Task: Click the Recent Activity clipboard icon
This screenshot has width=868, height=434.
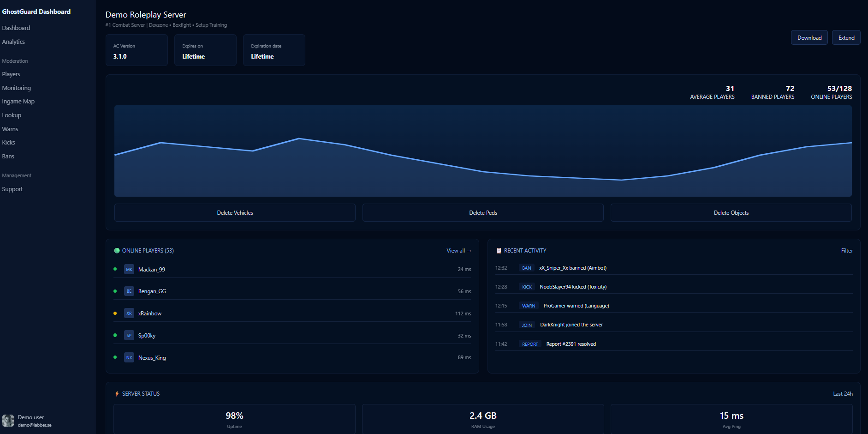Action: [x=499, y=251]
